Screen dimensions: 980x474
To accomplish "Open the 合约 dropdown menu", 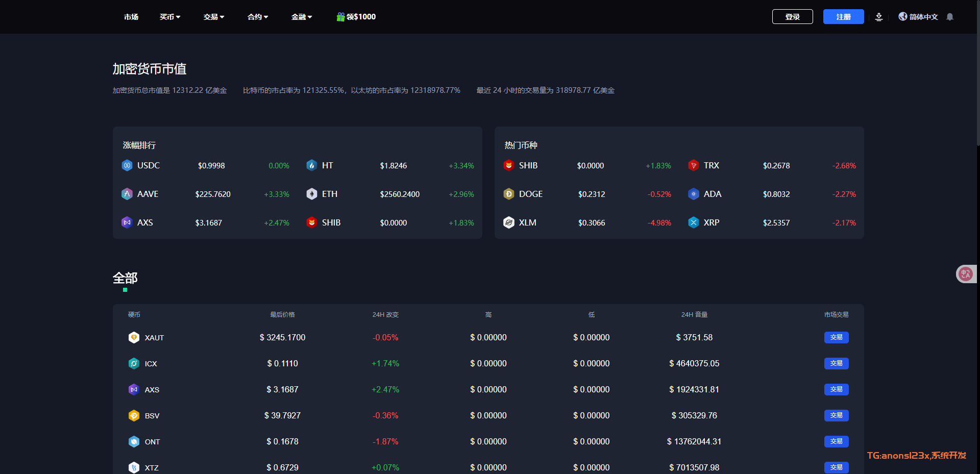I will point(258,17).
